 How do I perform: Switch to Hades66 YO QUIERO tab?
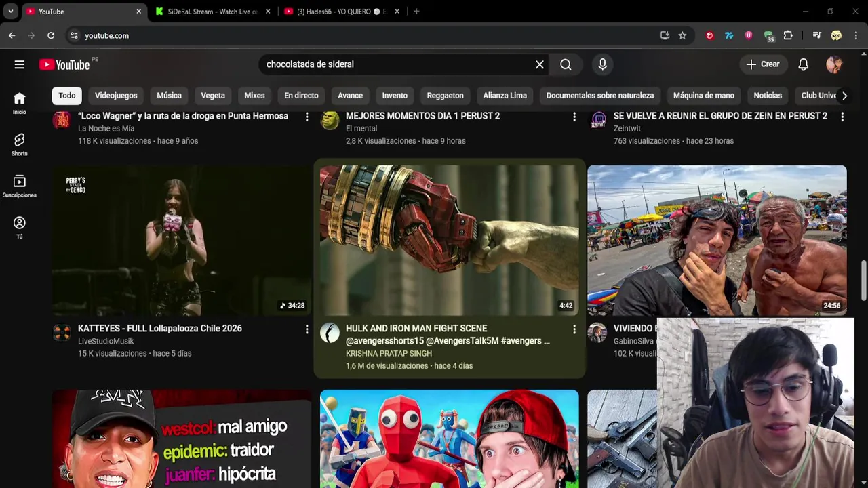pos(342,12)
